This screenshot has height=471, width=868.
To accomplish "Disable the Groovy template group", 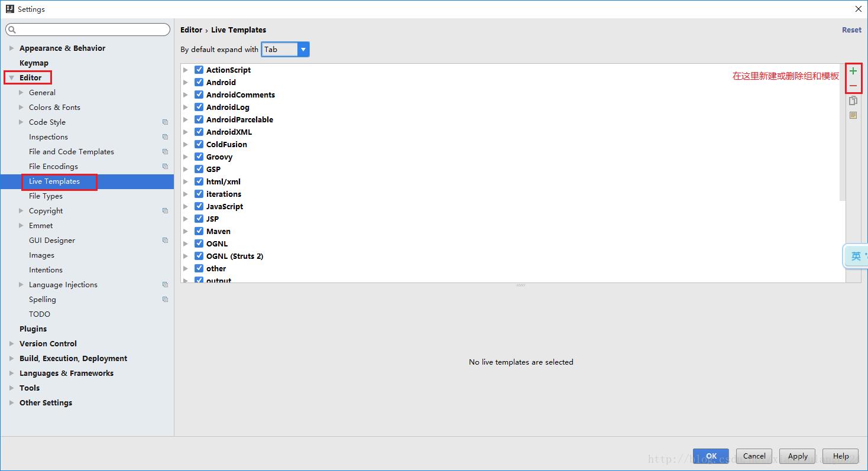I will (x=199, y=157).
